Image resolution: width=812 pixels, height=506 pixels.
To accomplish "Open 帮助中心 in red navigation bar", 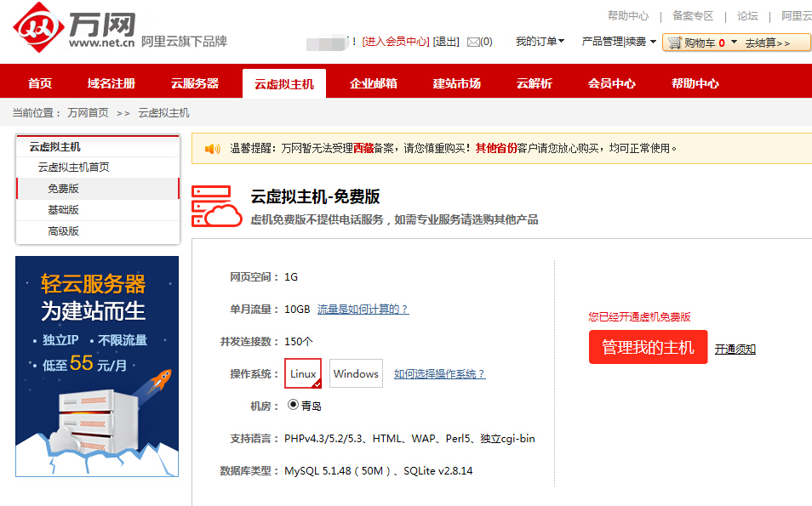I will (695, 83).
